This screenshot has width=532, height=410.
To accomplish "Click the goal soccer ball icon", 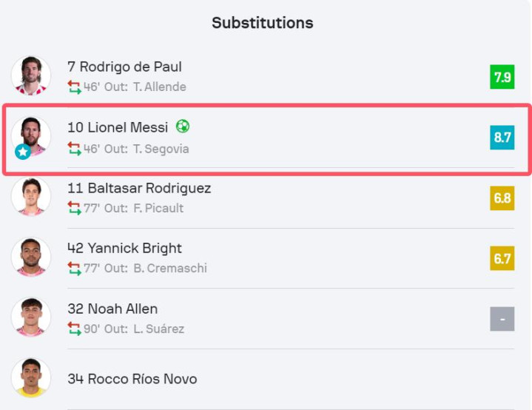I will coord(183,127).
